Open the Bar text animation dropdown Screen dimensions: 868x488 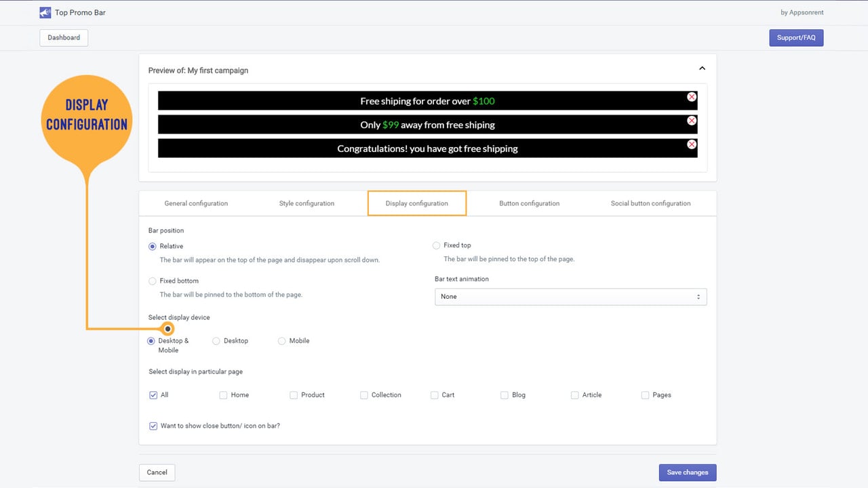coord(570,297)
